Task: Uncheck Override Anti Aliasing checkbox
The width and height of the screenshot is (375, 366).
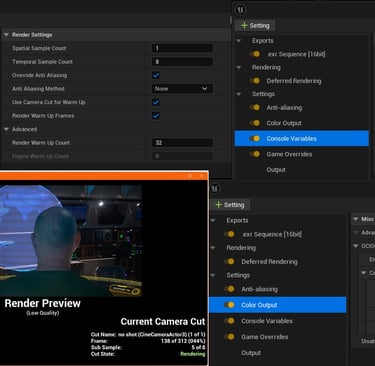Action: pyautogui.click(x=156, y=75)
